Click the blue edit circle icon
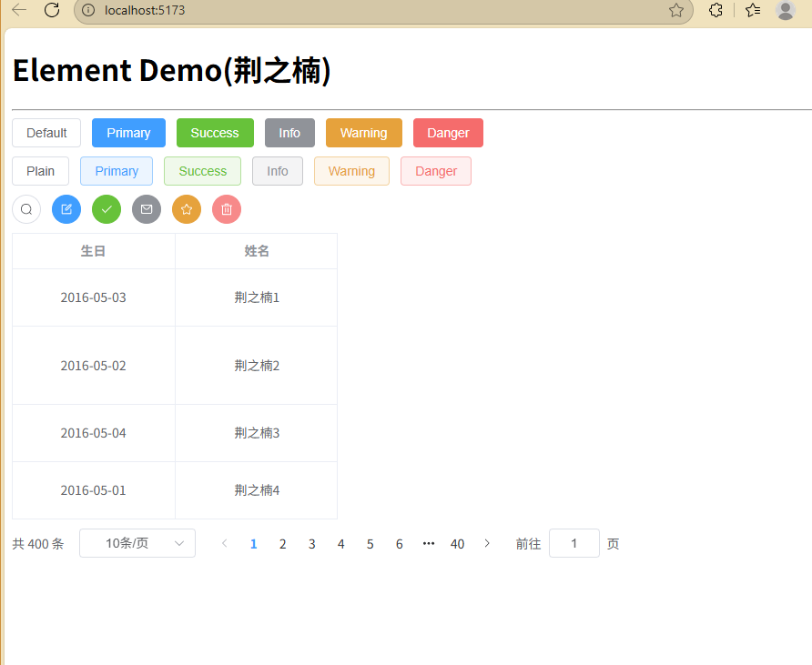 pyautogui.click(x=66, y=209)
